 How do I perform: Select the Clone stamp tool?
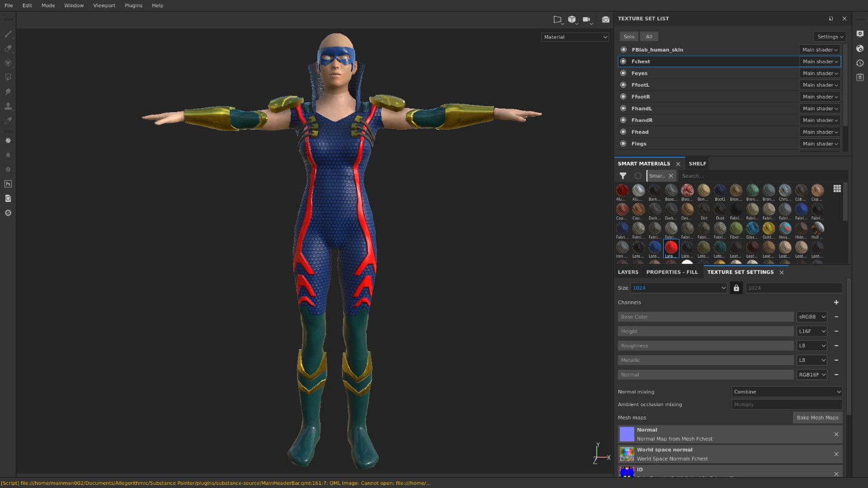[8, 107]
